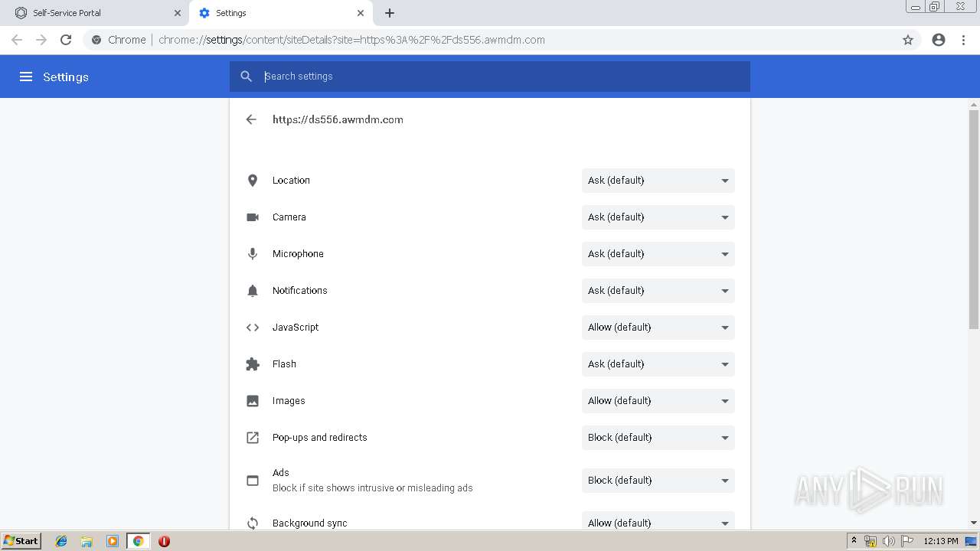Screen dimensions: 980x551
Task: Click the page vertical scrollbar thumb
Action: (x=974, y=220)
